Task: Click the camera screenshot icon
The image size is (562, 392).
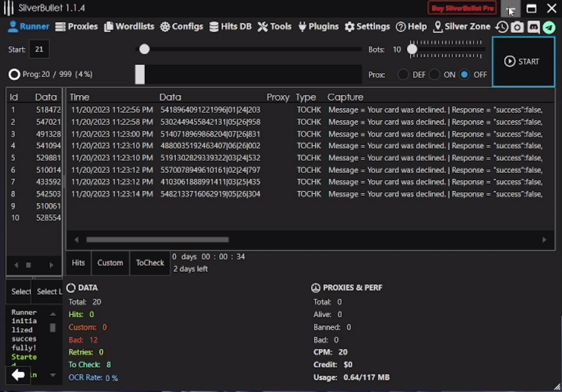Action: coord(517,27)
